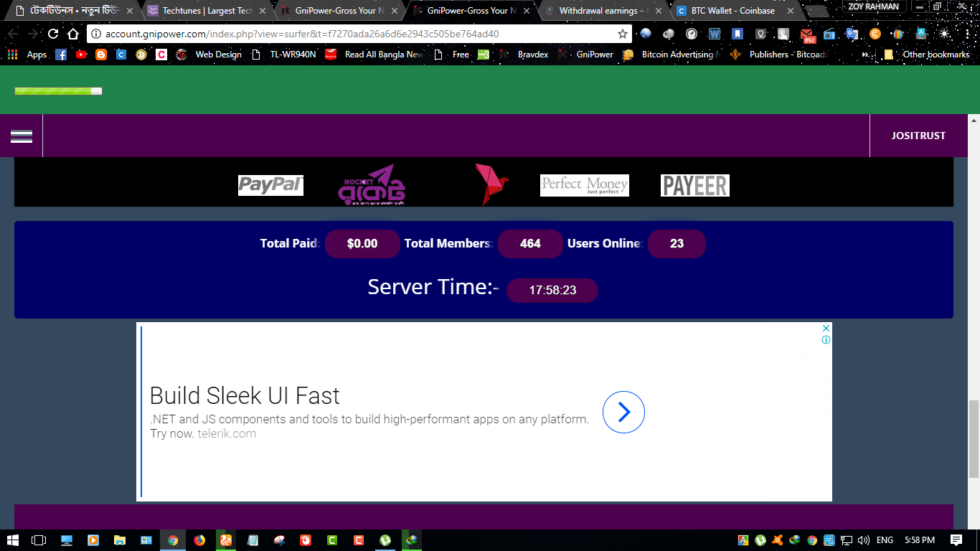
Task: Open the hamburger menu on the purple bar
Action: (x=22, y=136)
